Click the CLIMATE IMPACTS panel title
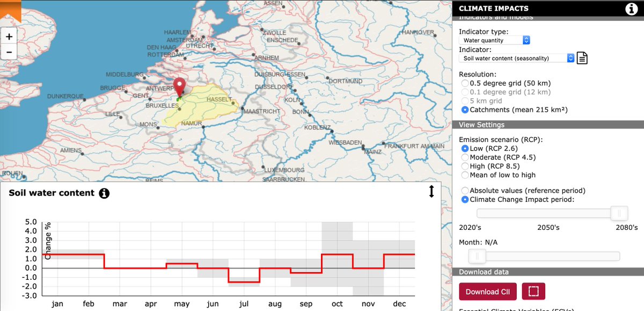 click(x=494, y=9)
